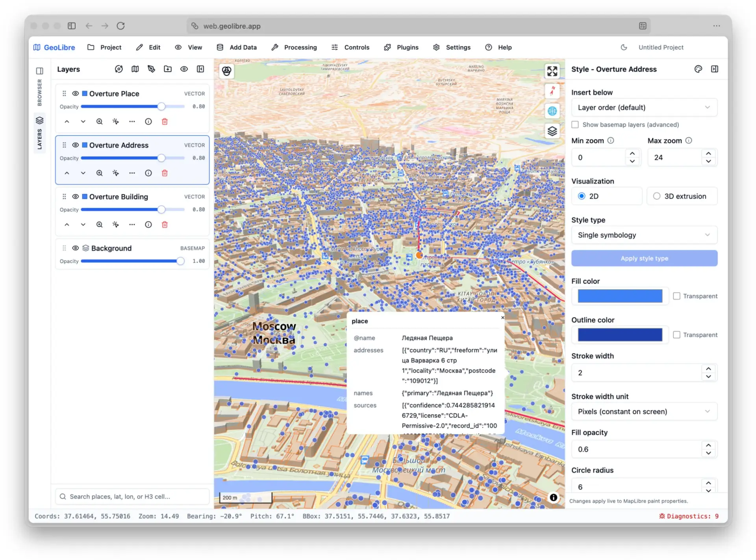This screenshot has width=756, height=560.
Task: Select 2D visualization
Action: point(607,196)
